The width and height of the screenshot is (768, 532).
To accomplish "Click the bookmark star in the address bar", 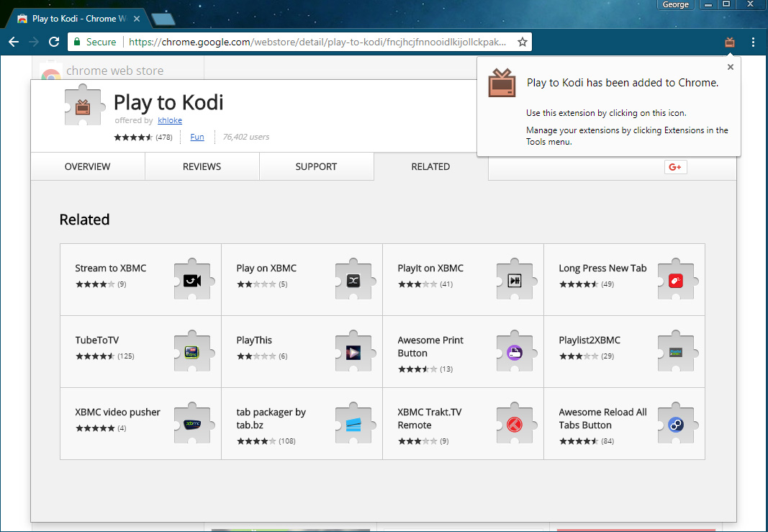I will (522, 42).
